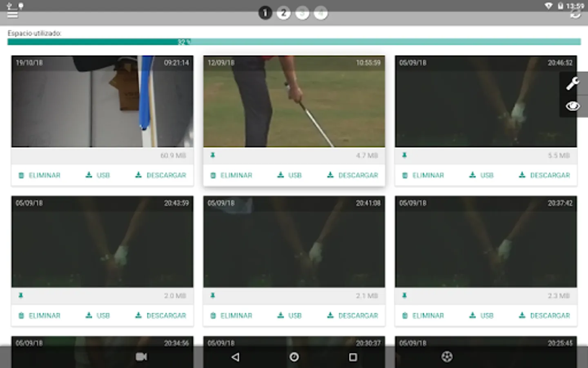This screenshot has height=368, width=588.
Task: Tap the soccer ball icon in bottom bar
Action: pyautogui.click(x=447, y=357)
